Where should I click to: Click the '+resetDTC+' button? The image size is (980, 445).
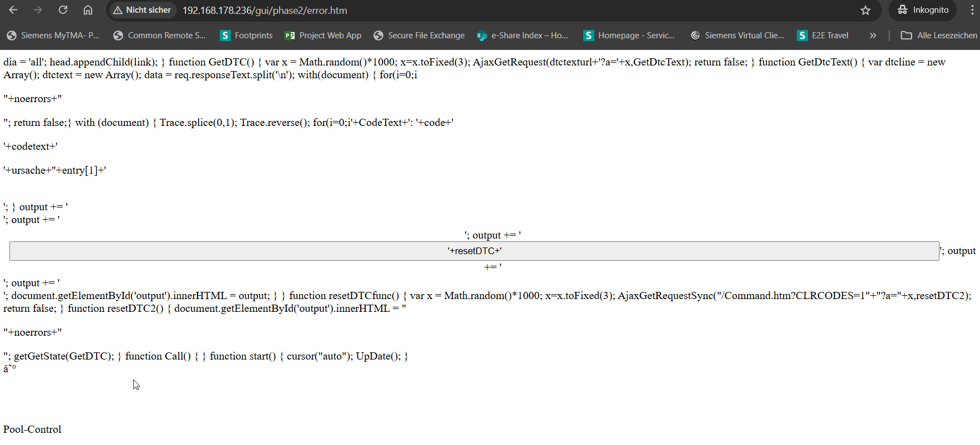[474, 251]
